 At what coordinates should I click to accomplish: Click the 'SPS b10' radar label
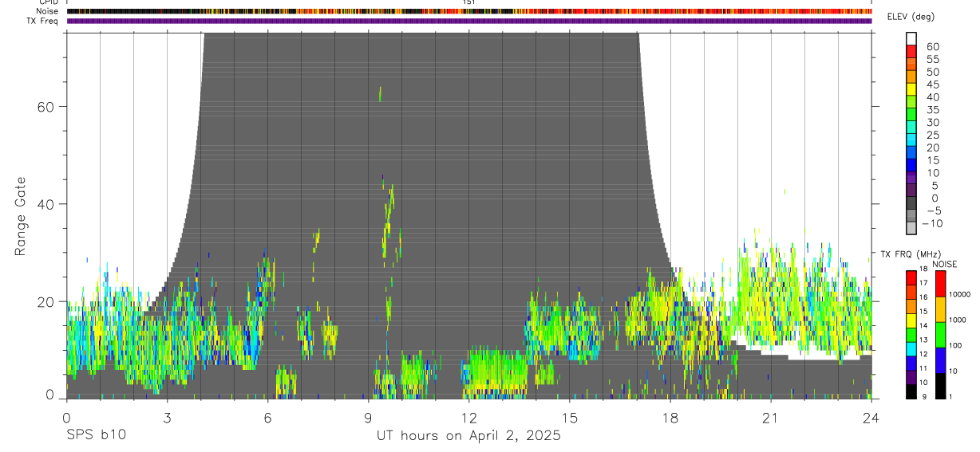pyautogui.click(x=95, y=435)
